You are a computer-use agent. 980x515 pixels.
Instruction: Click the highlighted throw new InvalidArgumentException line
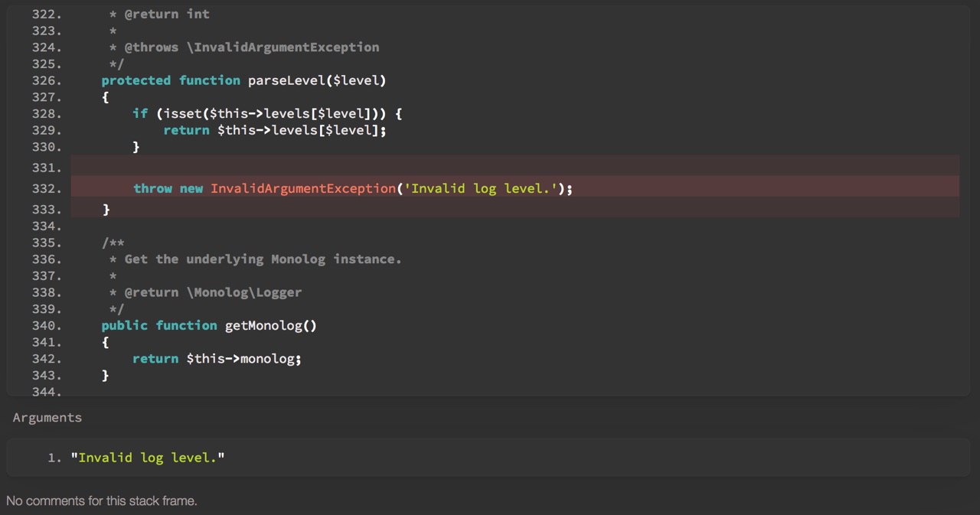click(x=514, y=188)
